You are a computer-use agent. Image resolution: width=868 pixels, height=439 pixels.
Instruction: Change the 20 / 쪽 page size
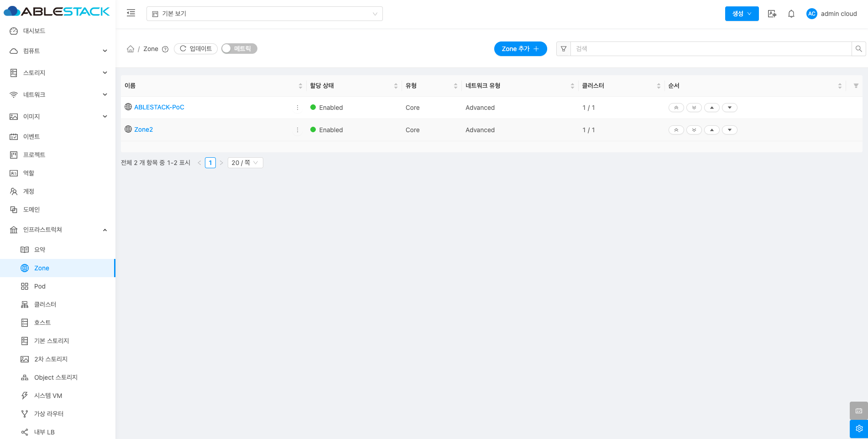(x=245, y=163)
